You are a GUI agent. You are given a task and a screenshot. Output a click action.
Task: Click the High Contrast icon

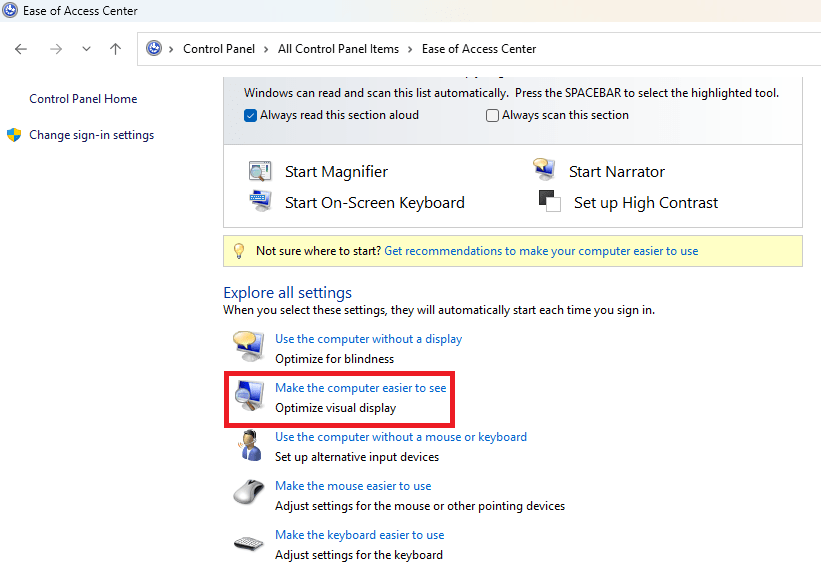pos(549,201)
